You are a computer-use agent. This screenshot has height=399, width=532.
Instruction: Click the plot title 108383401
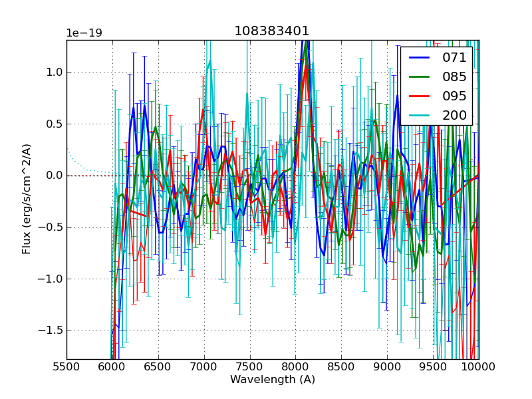coord(272,31)
